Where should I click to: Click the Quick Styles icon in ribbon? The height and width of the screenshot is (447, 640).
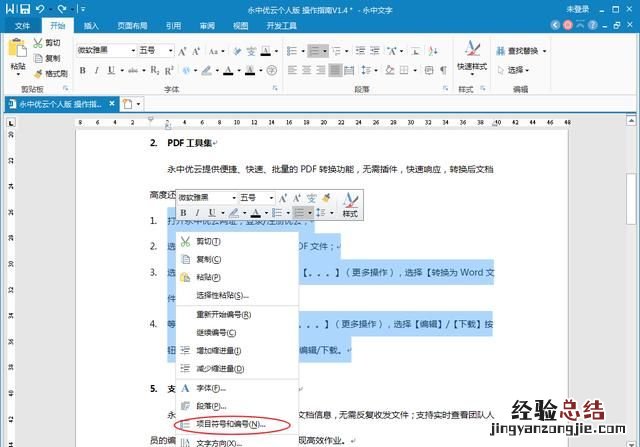[x=472, y=49]
